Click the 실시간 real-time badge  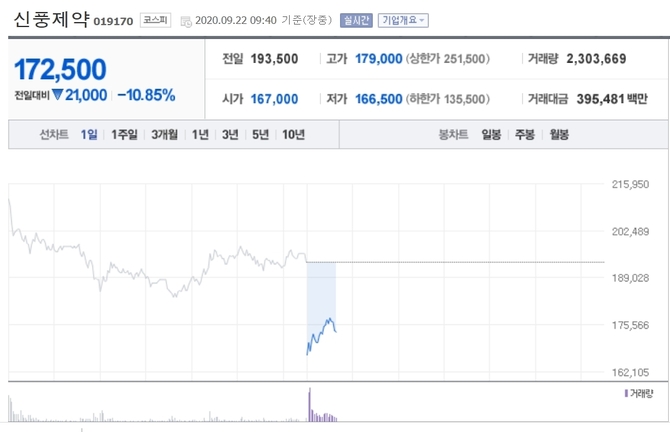[355, 20]
